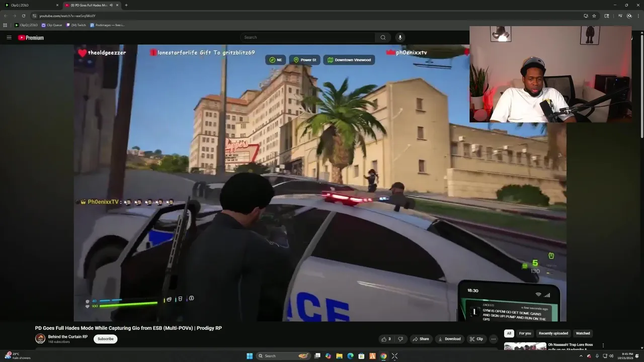The image size is (644, 362).
Task: Click the YouTube search input field
Action: (x=307, y=37)
